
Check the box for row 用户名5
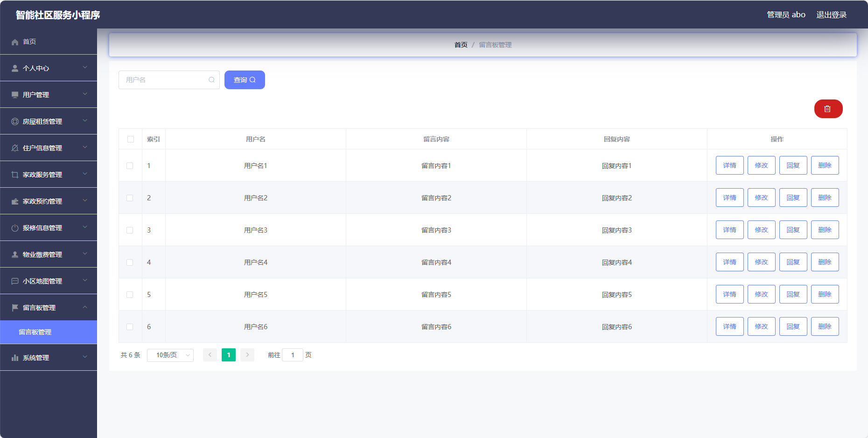tap(130, 295)
